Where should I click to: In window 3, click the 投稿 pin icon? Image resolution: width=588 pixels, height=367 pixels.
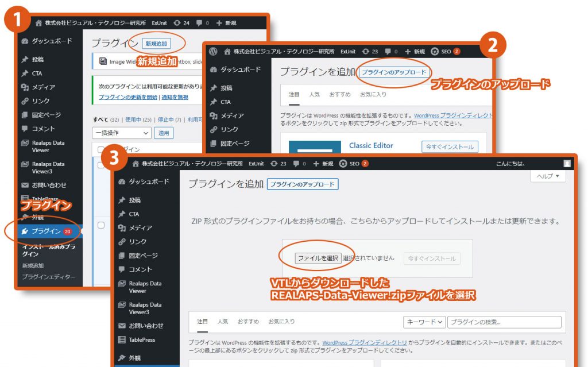(x=122, y=200)
